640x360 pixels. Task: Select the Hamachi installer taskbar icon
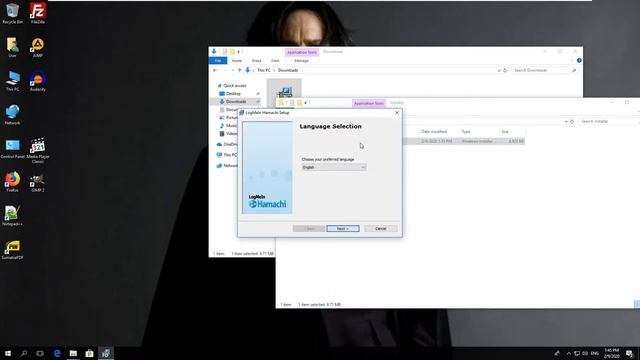106,353
